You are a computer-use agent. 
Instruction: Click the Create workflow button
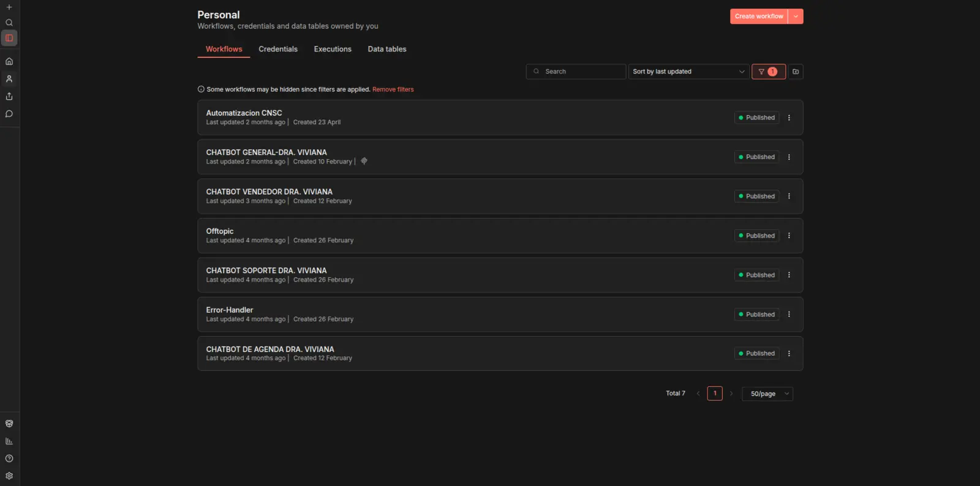(759, 17)
